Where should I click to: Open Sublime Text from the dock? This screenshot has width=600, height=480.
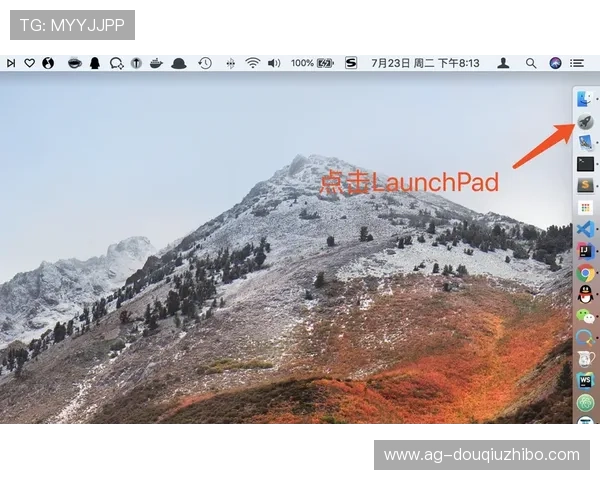(x=585, y=184)
